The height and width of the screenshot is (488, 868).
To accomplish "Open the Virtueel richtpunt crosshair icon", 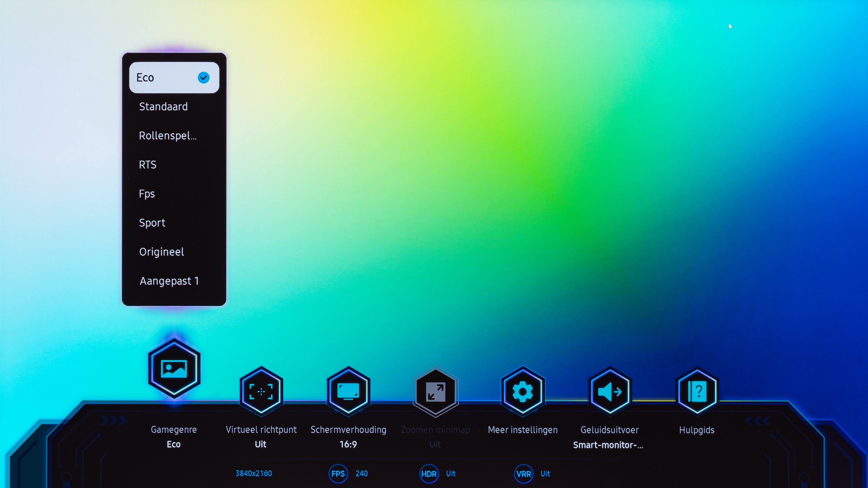I will (261, 391).
